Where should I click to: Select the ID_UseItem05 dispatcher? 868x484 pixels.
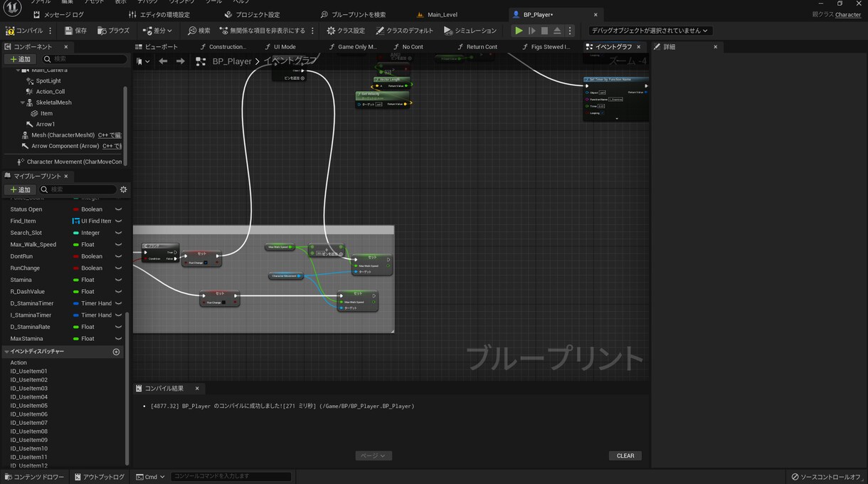[28, 406]
